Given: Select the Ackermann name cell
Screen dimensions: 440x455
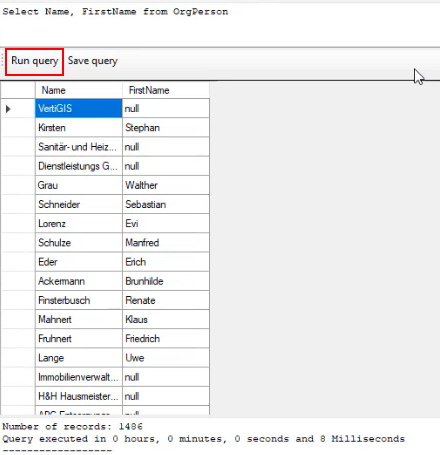Looking at the screenshot, I should 79,281.
